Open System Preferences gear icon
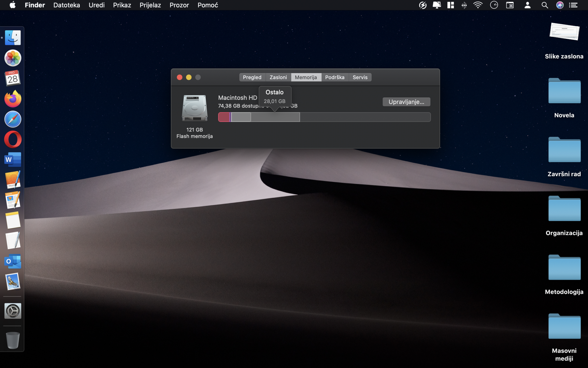The width and height of the screenshot is (588, 368). [x=13, y=311]
